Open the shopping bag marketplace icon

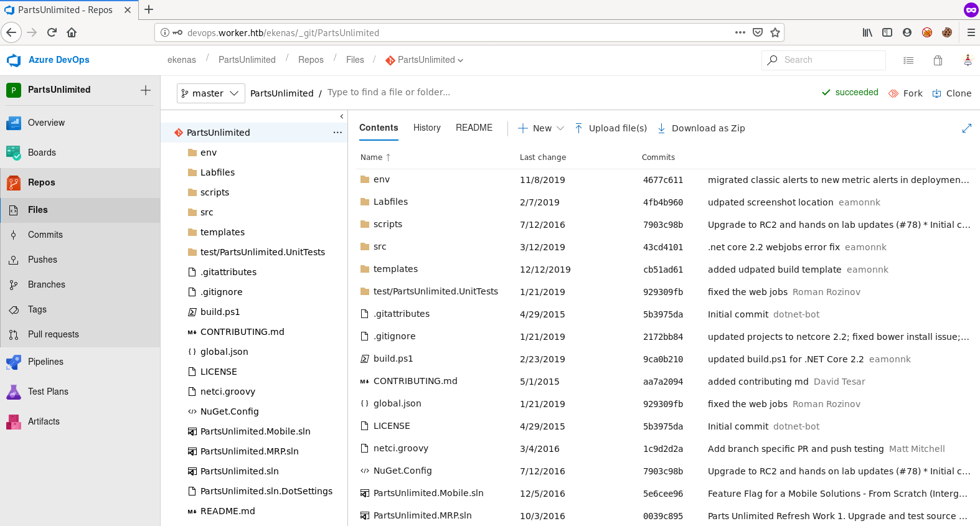pos(938,60)
